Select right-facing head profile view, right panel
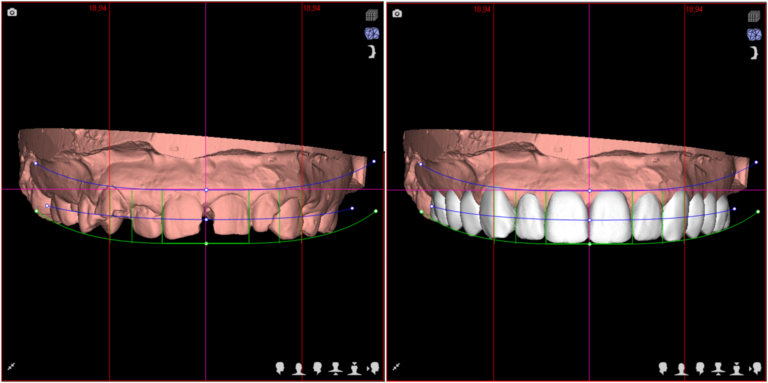 click(x=664, y=368)
